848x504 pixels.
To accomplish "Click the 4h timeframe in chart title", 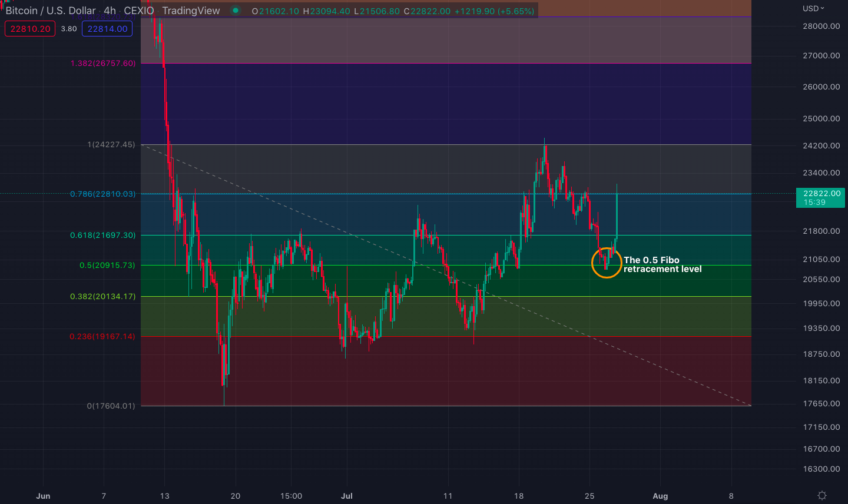I will 110,11.
